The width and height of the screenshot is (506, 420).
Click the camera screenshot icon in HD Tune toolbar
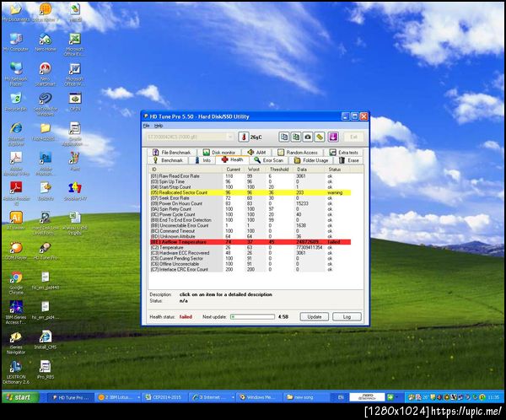tap(308, 137)
